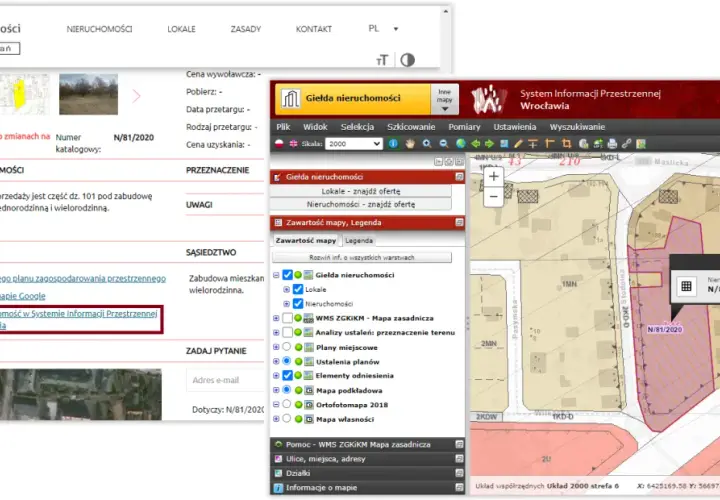Enable the WMS ZGKiKM Mapa zasadnicza layer

click(287, 318)
